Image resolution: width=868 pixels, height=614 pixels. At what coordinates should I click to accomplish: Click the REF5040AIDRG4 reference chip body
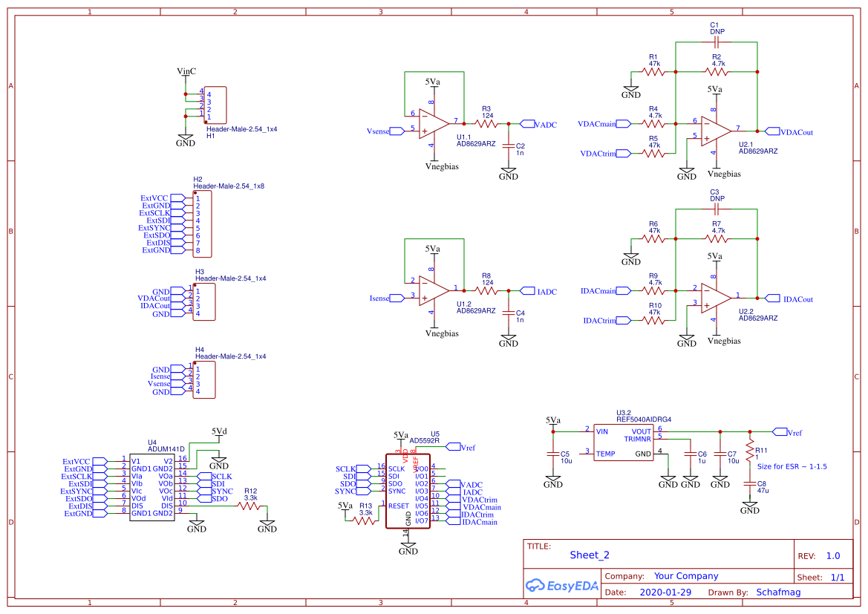point(623,443)
